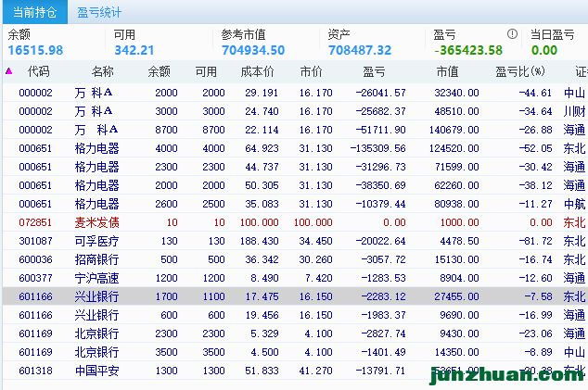Viewport: 588px width, 390px height.
Task: Select highlighted 兴业银行 row with cost 17.475
Action: (295, 296)
